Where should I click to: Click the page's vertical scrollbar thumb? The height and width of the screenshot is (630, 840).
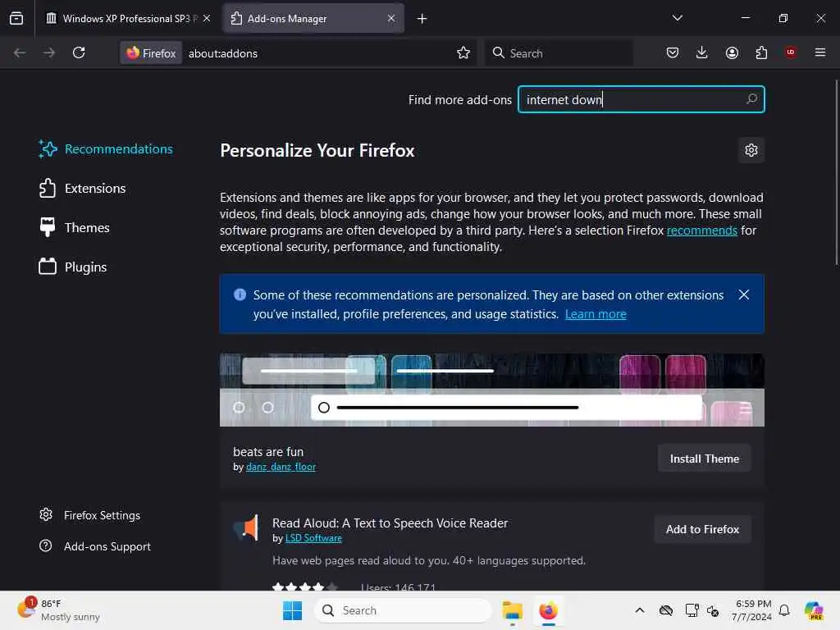tap(836, 171)
